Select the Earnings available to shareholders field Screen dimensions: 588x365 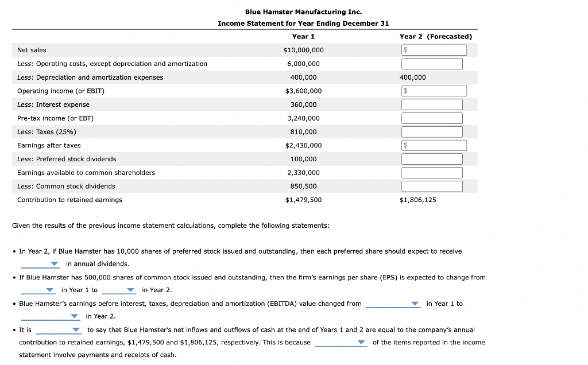pyautogui.click(x=432, y=172)
